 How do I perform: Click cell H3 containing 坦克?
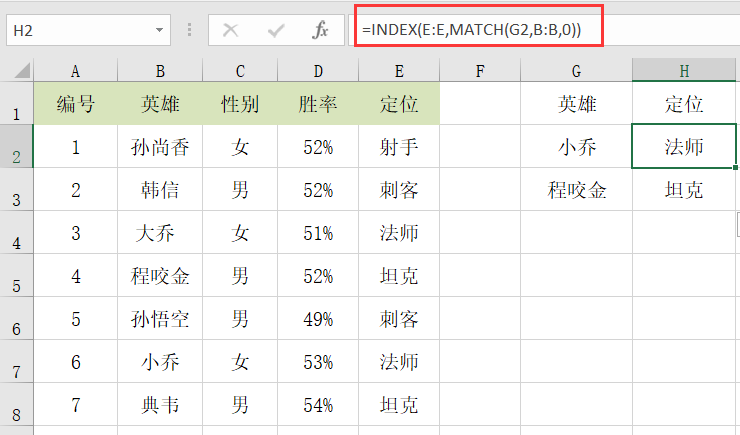(684, 190)
